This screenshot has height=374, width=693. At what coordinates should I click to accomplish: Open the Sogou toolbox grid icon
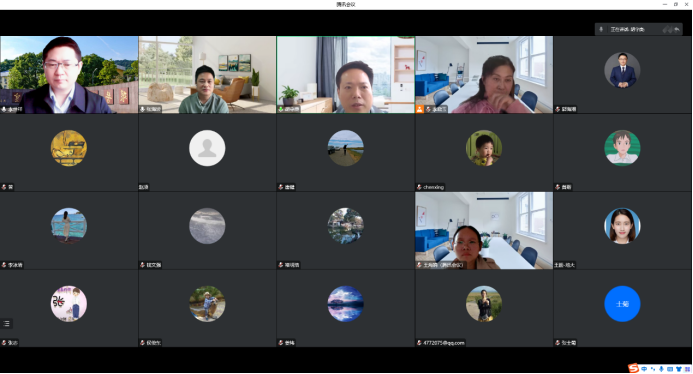tap(687, 369)
